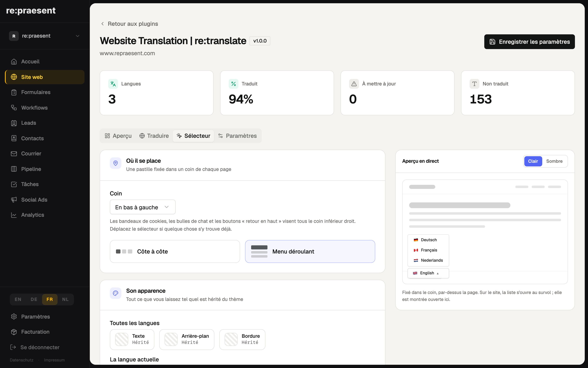Viewport: 588px width, 368px height.
Task: Switch interface language to FR
Action: [x=50, y=299]
